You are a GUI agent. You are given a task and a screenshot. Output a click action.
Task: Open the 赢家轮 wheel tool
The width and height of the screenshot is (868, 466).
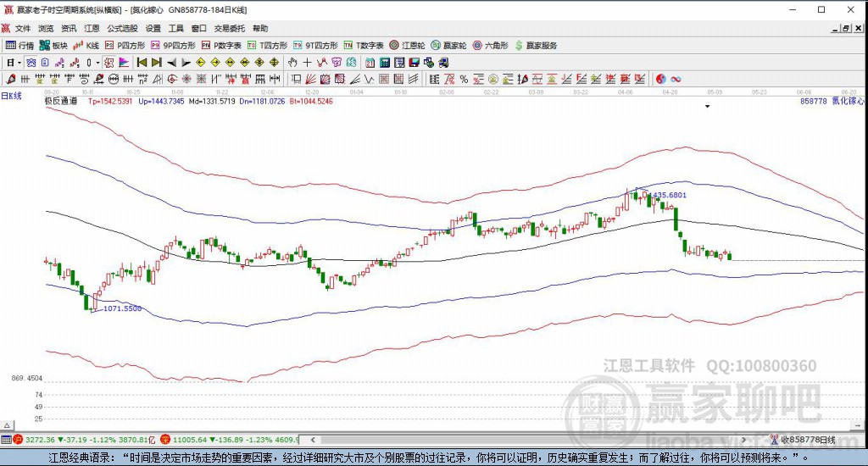449,46
